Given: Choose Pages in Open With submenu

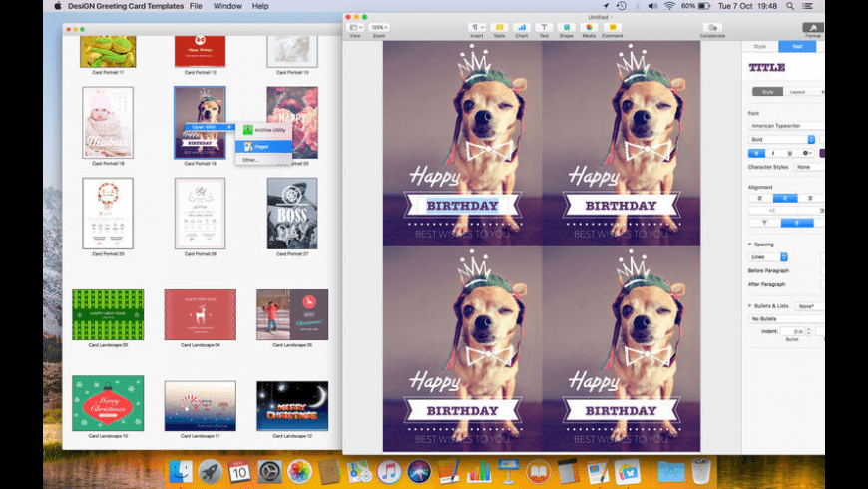Looking at the screenshot, I should tap(262, 147).
